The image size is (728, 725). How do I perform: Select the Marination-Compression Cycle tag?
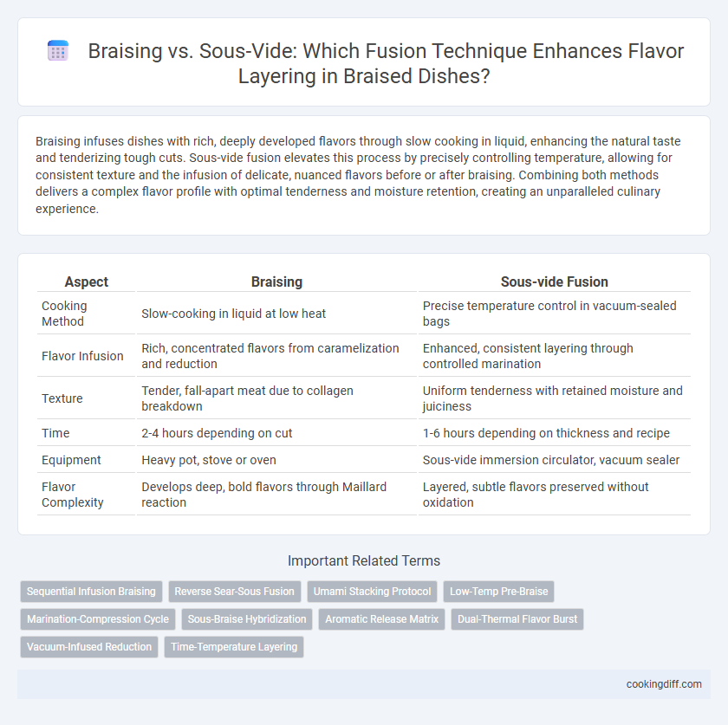pos(98,619)
